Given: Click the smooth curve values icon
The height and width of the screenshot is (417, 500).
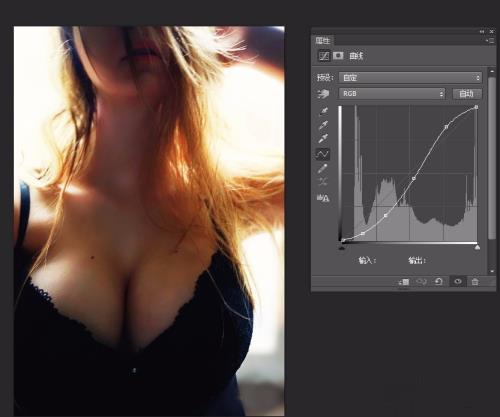Looking at the screenshot, I should pos(323,182).
